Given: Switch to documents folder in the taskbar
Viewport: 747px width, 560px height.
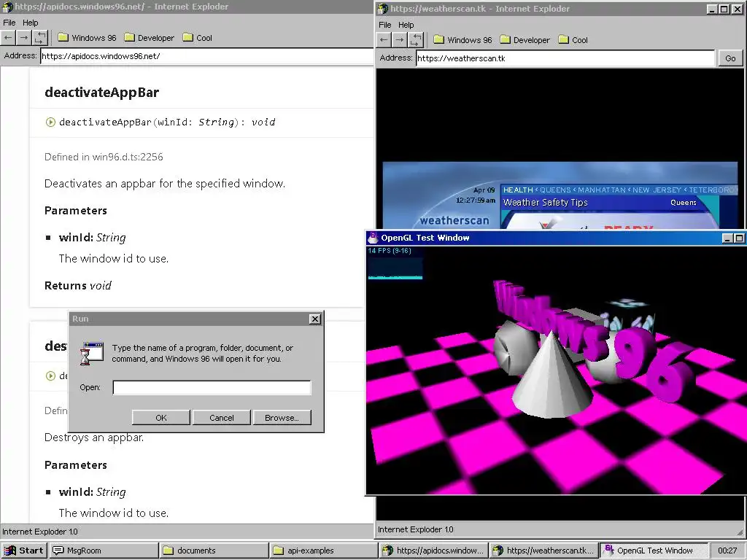Looking at the screenshot, I should tap(214, 551).
